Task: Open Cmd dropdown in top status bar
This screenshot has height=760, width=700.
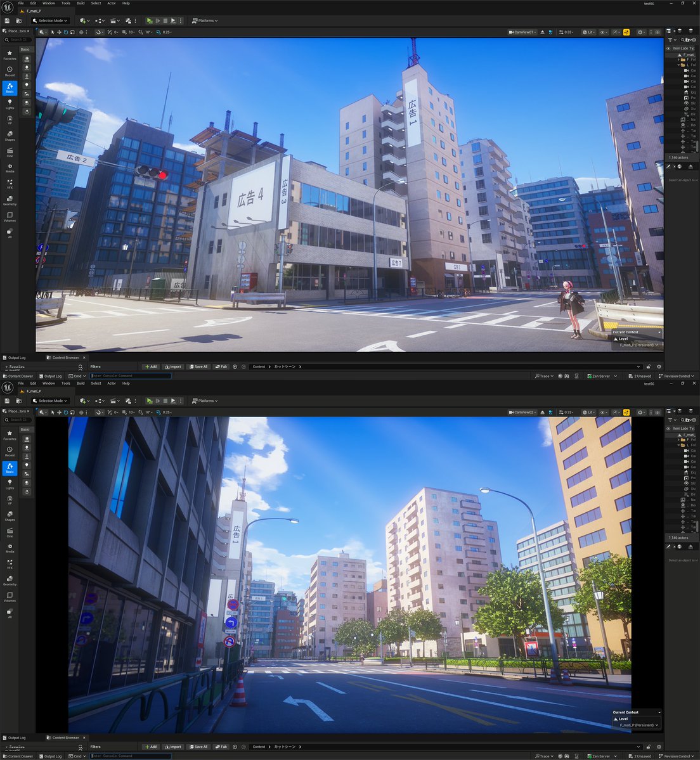Action: click(77, 376)
